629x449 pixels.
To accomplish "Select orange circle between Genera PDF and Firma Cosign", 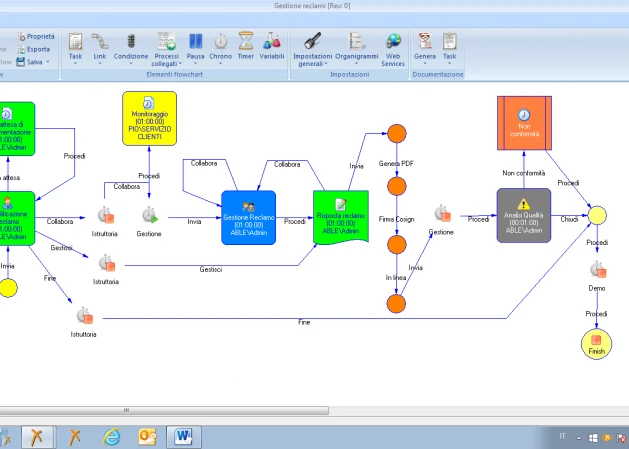I will click(x=397, y=186).
